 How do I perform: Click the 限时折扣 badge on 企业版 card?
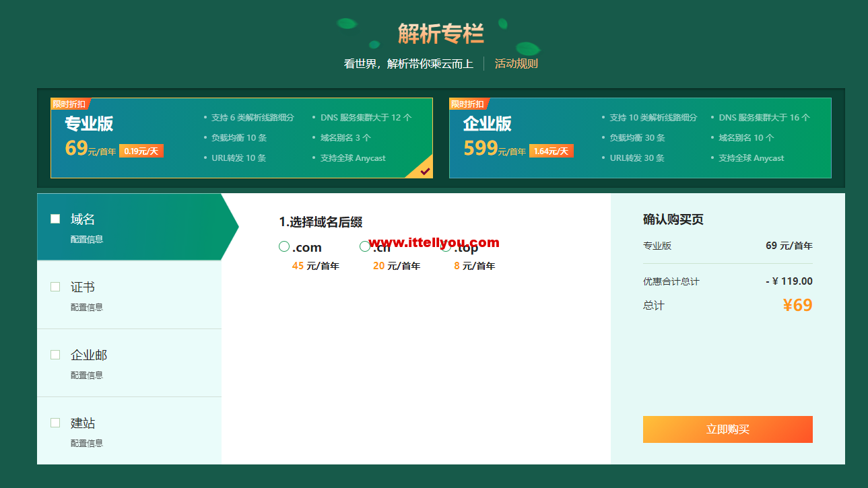click(468, 104)
